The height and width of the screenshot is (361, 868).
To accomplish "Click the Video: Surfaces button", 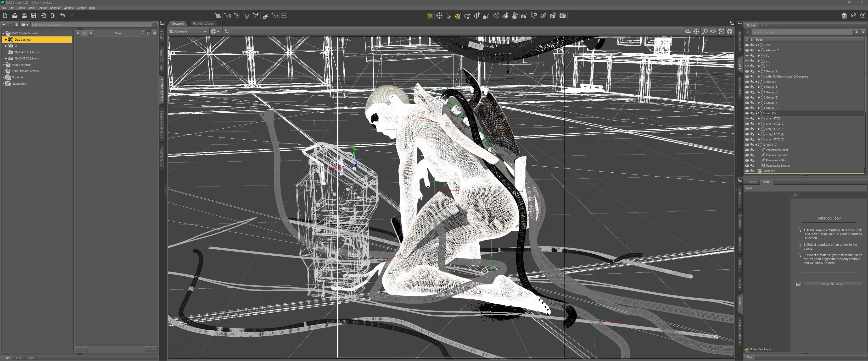I will pos(832,285).
